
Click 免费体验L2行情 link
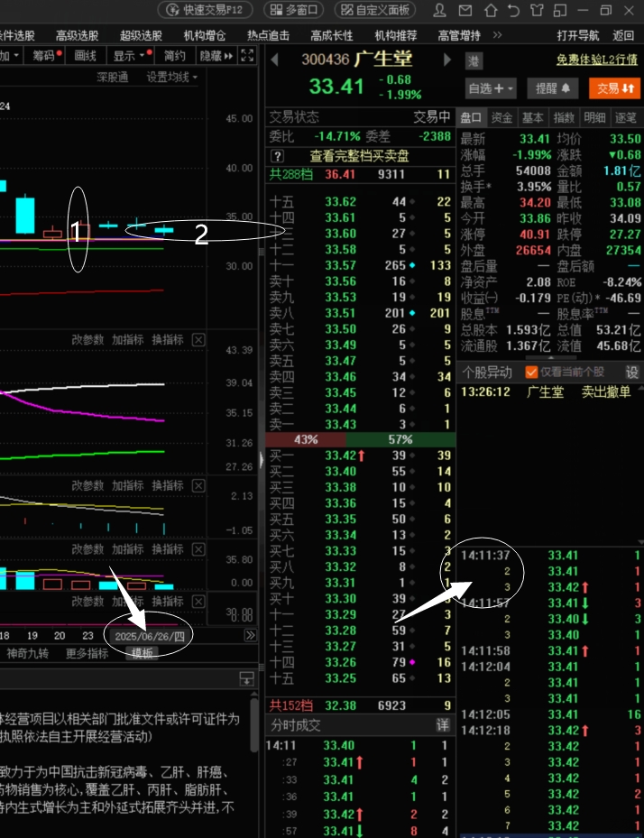click(597, 60)
